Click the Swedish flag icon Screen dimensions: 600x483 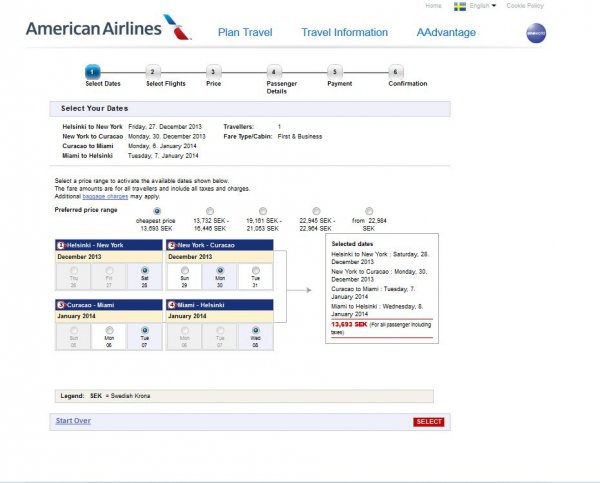click(460, 6)
